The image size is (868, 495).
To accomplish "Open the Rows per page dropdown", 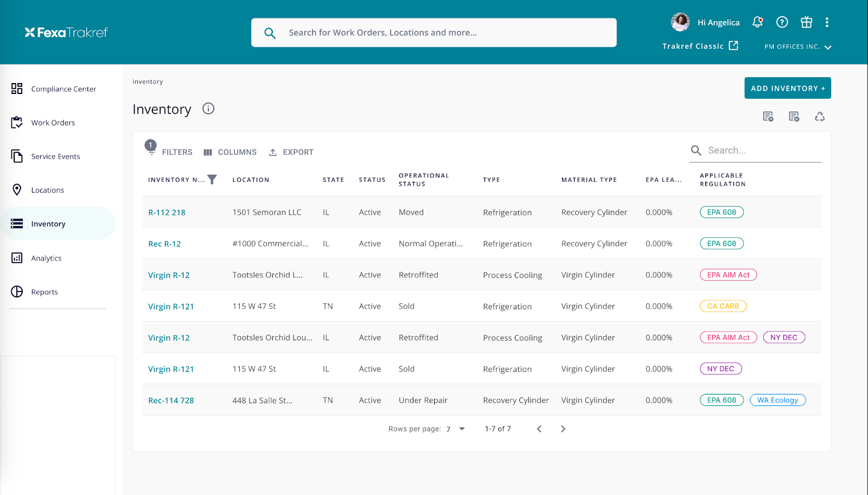I will click(456, 429).
